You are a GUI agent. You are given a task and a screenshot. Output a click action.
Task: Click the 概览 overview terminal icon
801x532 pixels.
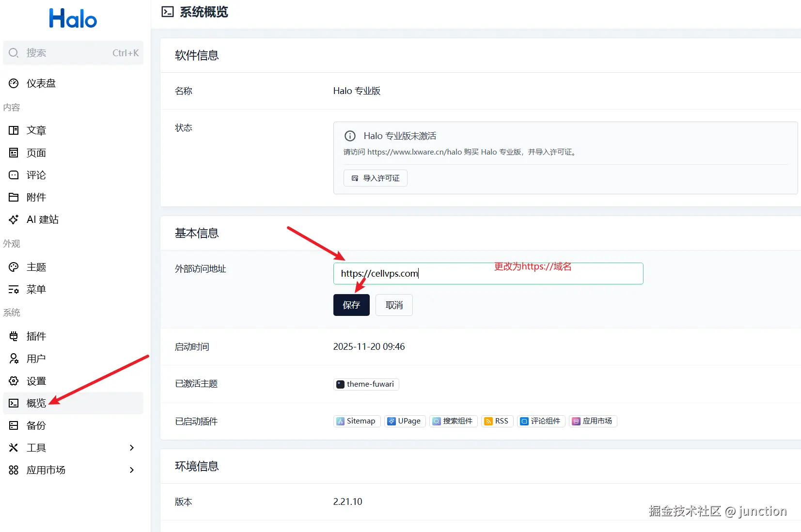click(14, 403)
